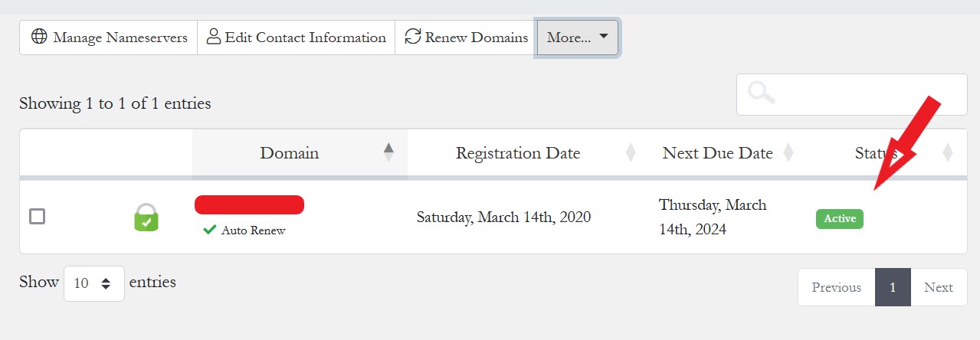The height and width of the screenshot is (340, 980).
Task: Click the green Auto Renew checkmark icon
Action: (209, 230)
